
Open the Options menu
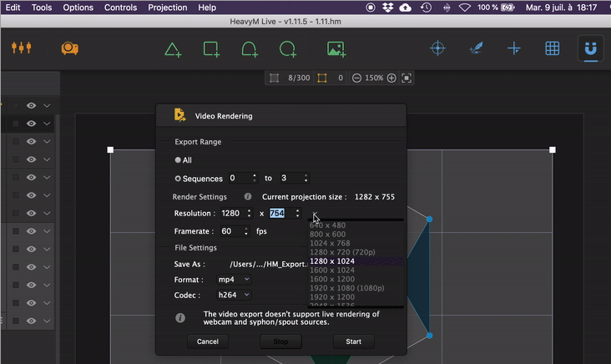[78, 8]
